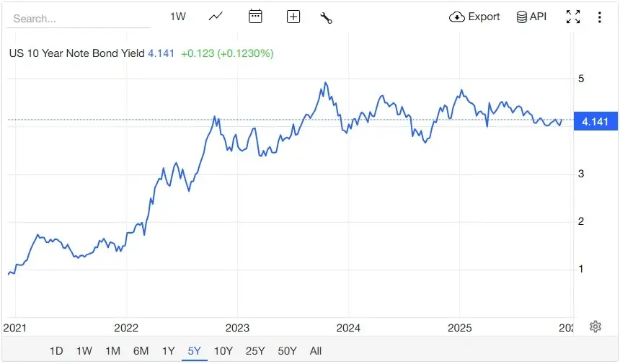Screen dimensions: 620x364
Task: Open the three-dot more options menu
Action: click(x=599, y=17)
